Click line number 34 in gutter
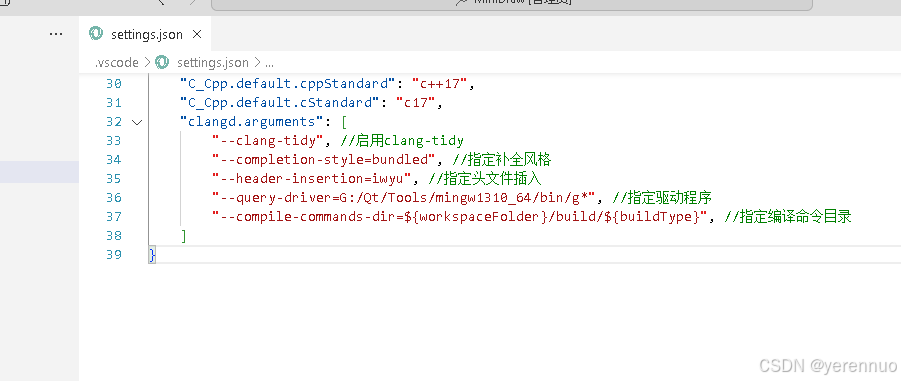 [114, 160]
